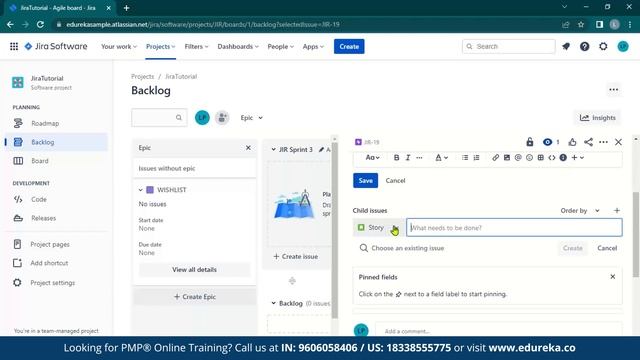The image size is (640, 360).
Task: Open the Projects menu
Action: (160, 47)
